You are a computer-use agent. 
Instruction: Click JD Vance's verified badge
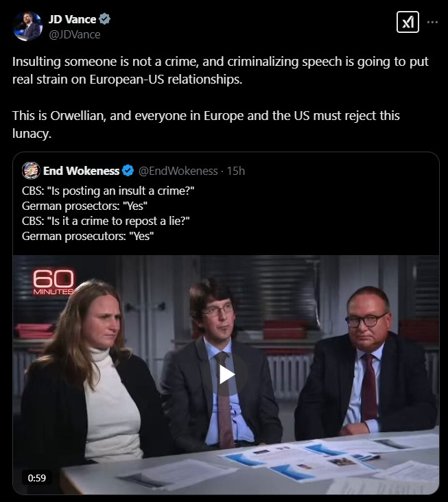[x=104, y=19]
